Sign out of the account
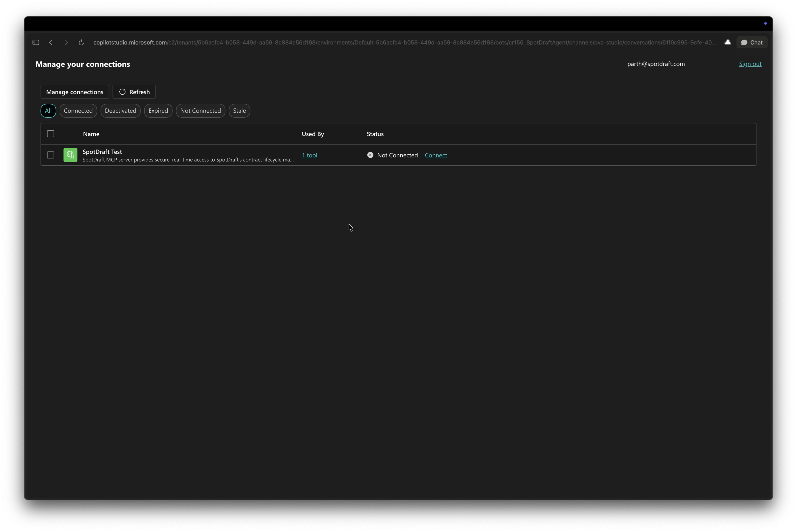The height and width of the screenshot is (532, 797). tap(750, 64)
